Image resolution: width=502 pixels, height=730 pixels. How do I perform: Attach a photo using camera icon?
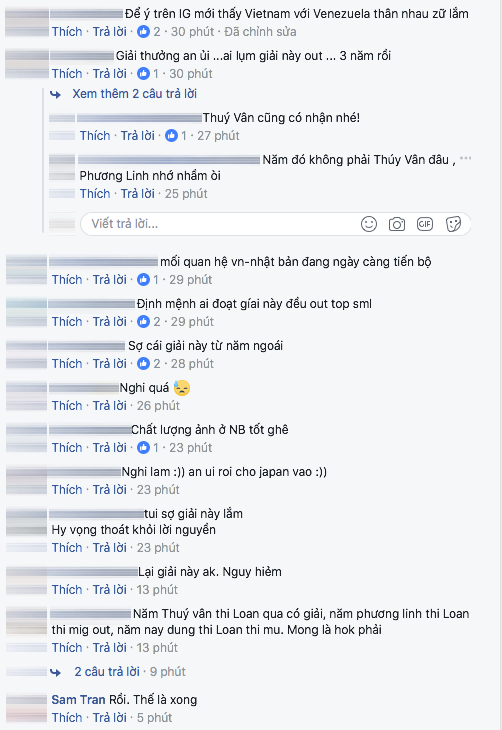coord(397,224)
